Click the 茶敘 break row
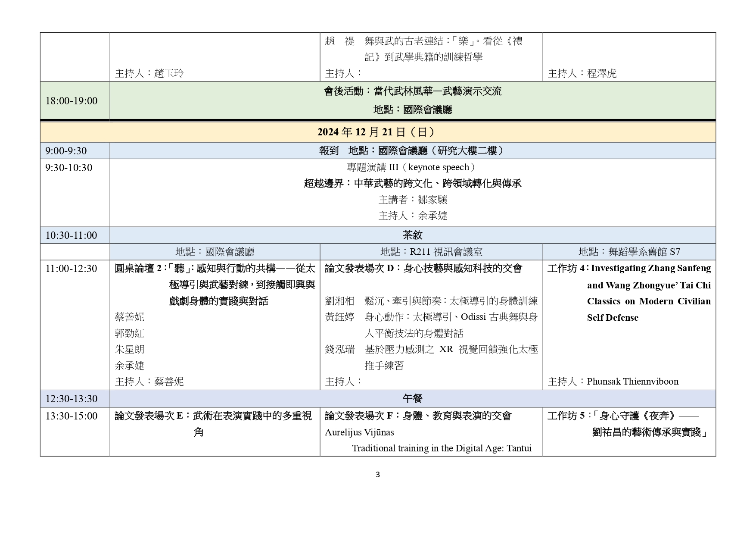 412,235
